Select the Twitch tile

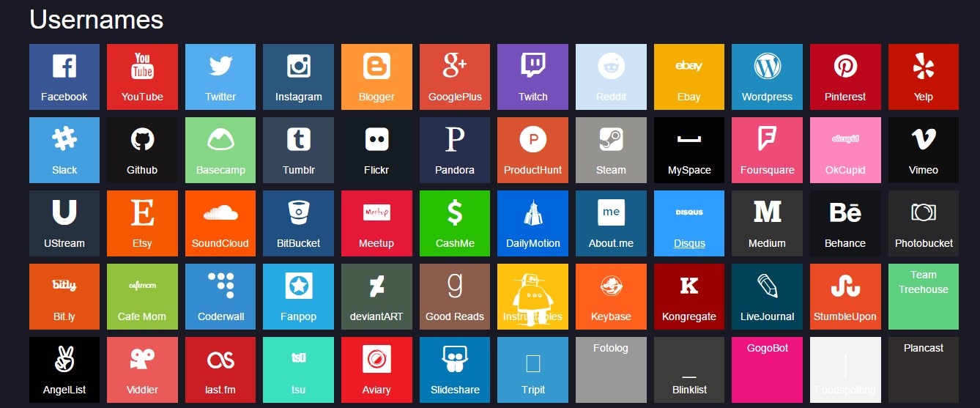point(532,77)
